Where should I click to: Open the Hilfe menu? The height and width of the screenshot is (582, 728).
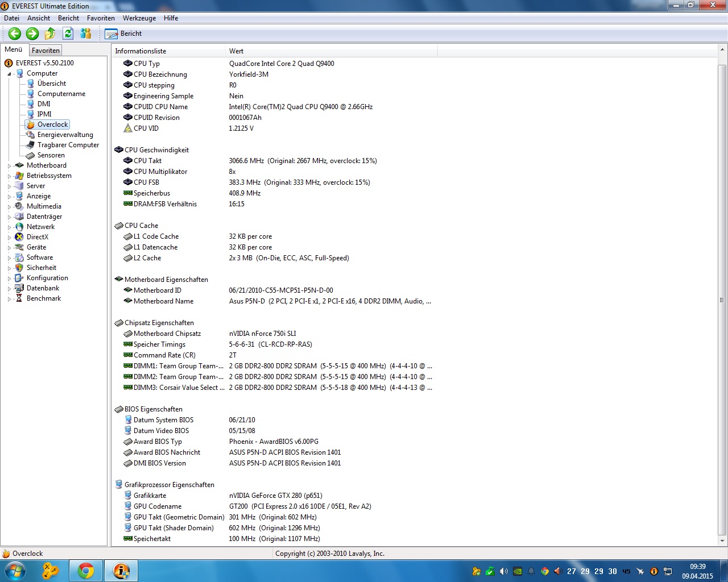coord(171,18)
